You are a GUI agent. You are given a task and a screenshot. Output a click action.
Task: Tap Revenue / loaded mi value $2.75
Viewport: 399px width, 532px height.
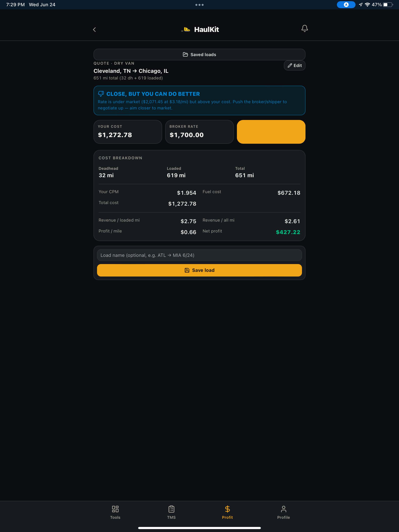click(x=188, y=221)
